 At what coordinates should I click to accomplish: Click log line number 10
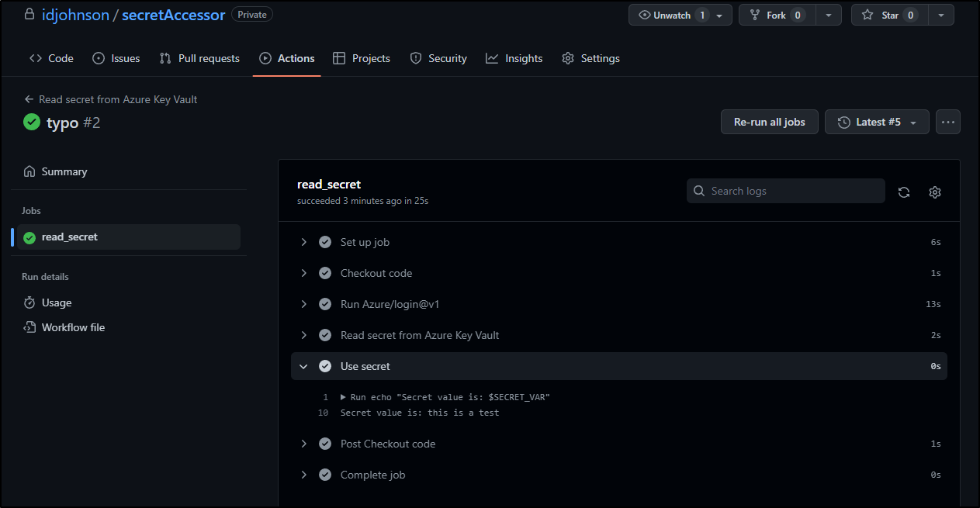(x=324, y=413)
